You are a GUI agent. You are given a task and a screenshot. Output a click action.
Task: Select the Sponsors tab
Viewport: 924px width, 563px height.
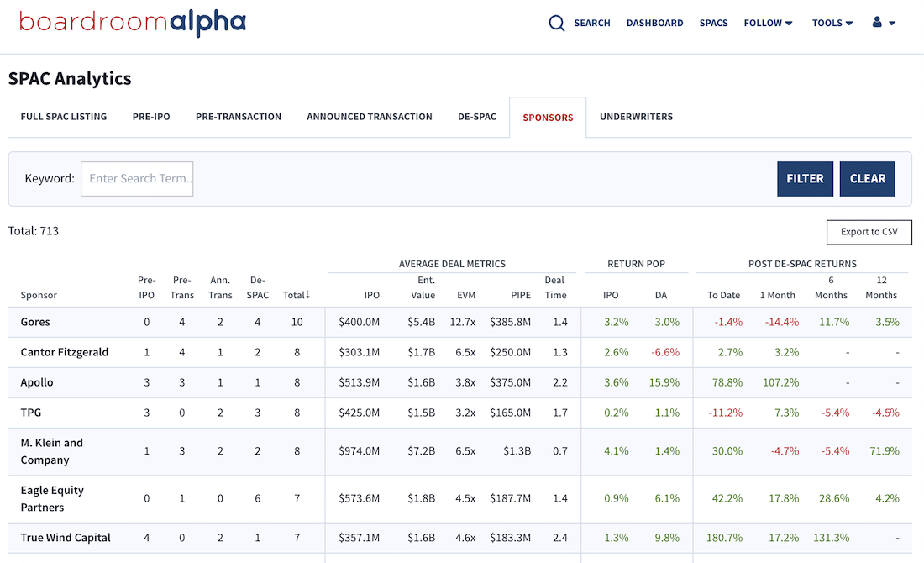pyautogui.click(x=548, y=118)
